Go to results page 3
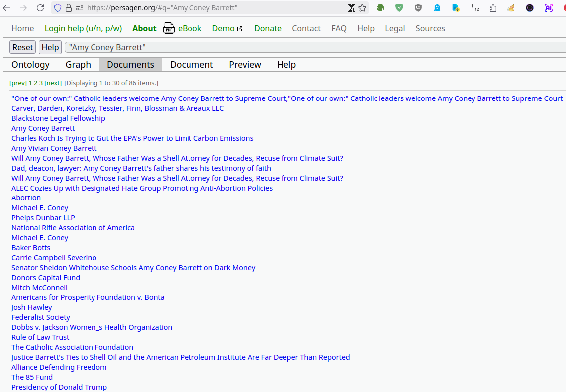This screenshot has height=392, width=566. point(41,83)
